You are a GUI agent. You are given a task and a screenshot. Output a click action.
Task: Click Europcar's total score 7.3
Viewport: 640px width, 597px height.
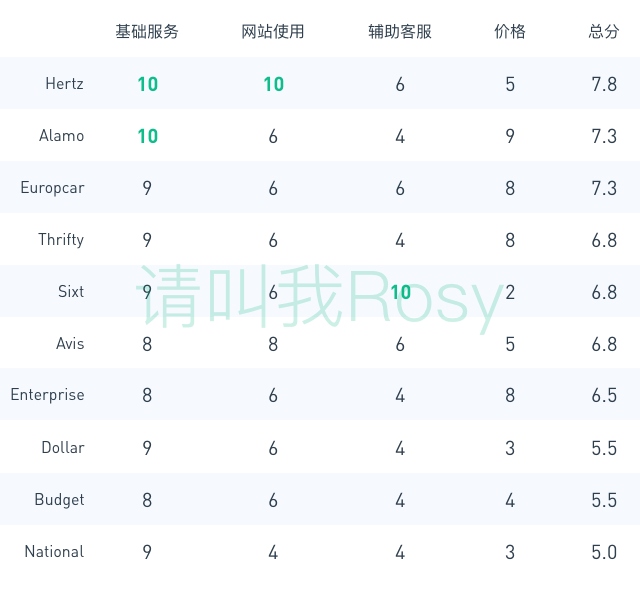(x=604, y=189)
